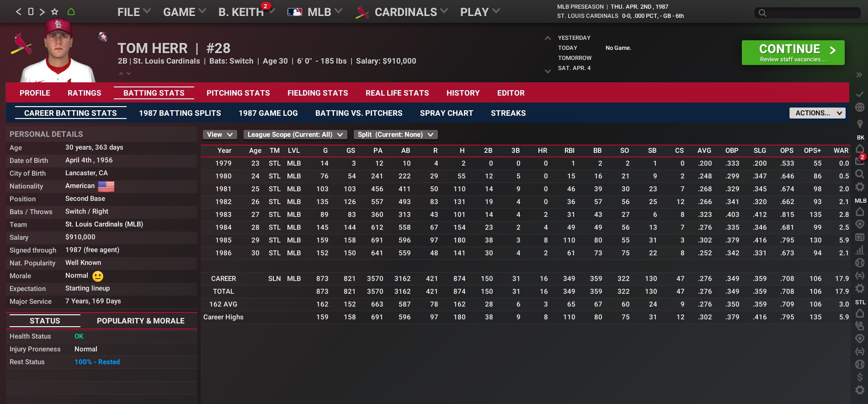Switch to the PROFILE tab

point(35,93)
